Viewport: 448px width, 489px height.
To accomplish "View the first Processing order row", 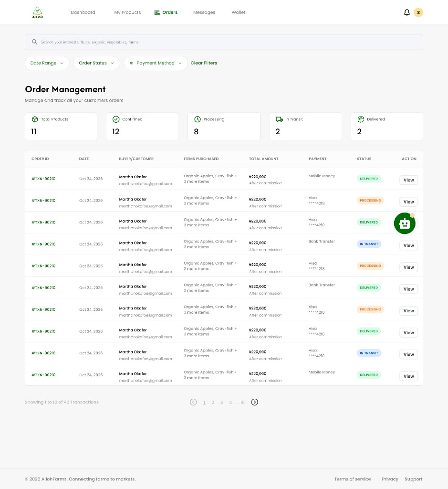I will coord(408,202).
